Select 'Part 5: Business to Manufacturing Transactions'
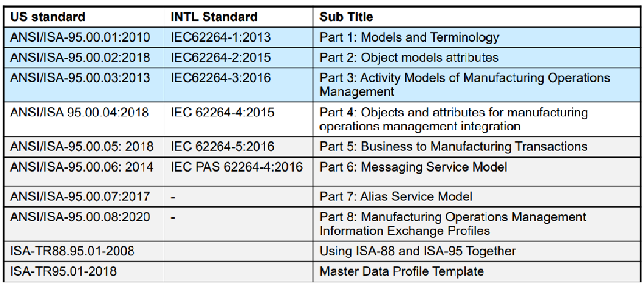 (476, 147)
